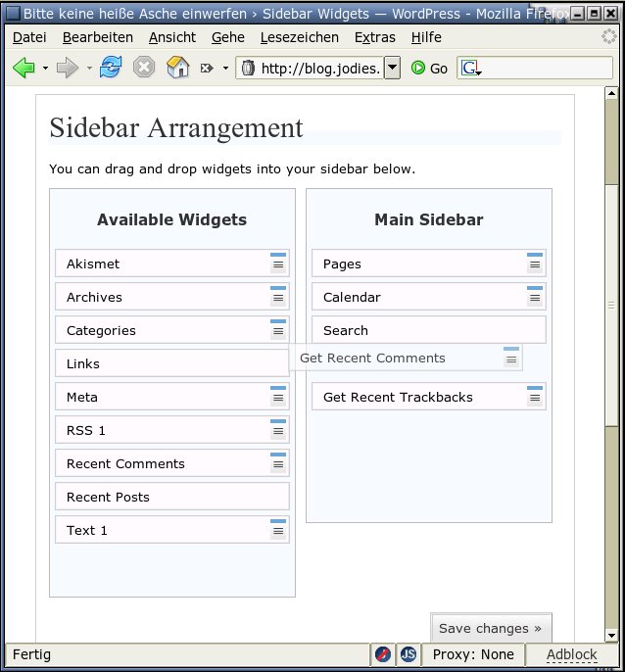Open the search engine selector dropdown
This screenshot has height=672, width=625.
(x=471, y=69)
